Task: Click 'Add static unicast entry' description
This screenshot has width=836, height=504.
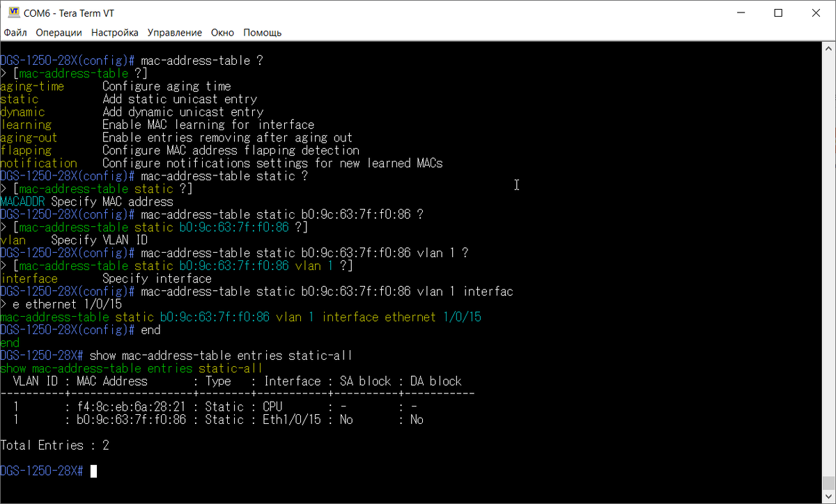Action: point(180,99)
